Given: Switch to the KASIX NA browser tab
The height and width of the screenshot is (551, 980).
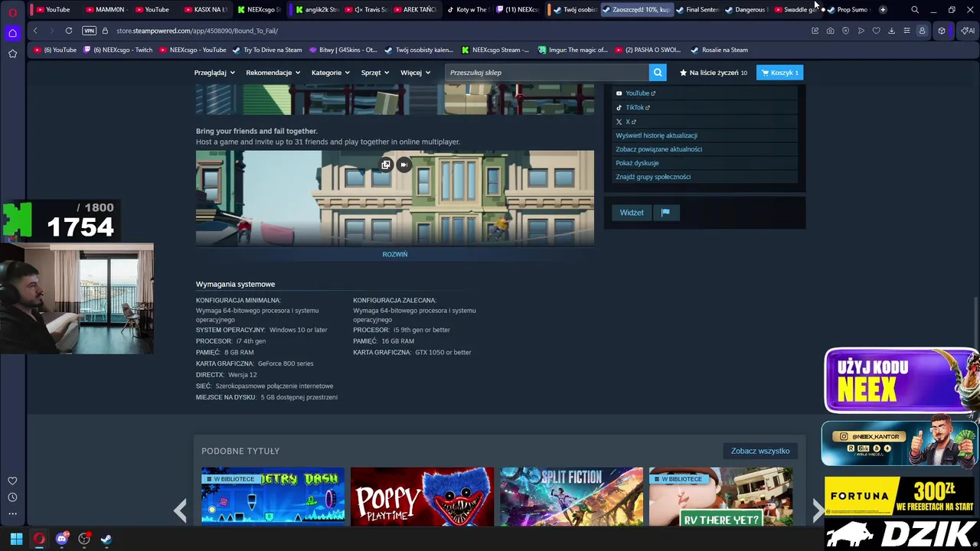Looking at the screenshot, I should 205,10.
